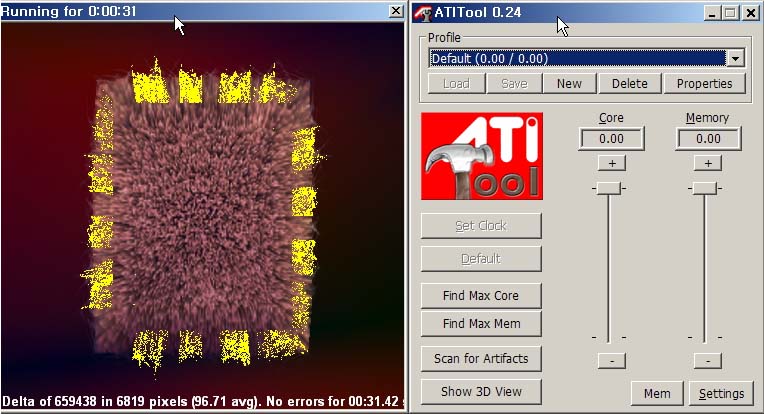Open the Mem settings button

(657, 394)
